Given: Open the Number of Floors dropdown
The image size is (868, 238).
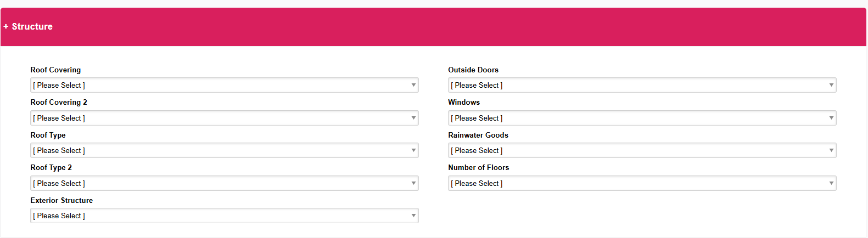Looking at the screenshot, I should 642,183.
